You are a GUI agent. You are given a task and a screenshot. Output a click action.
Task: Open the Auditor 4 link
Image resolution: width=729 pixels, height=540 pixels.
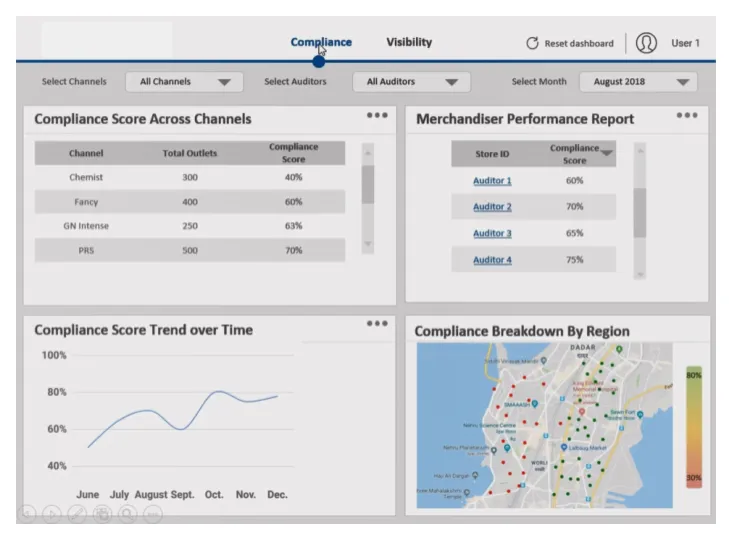[x=492, y=260]
